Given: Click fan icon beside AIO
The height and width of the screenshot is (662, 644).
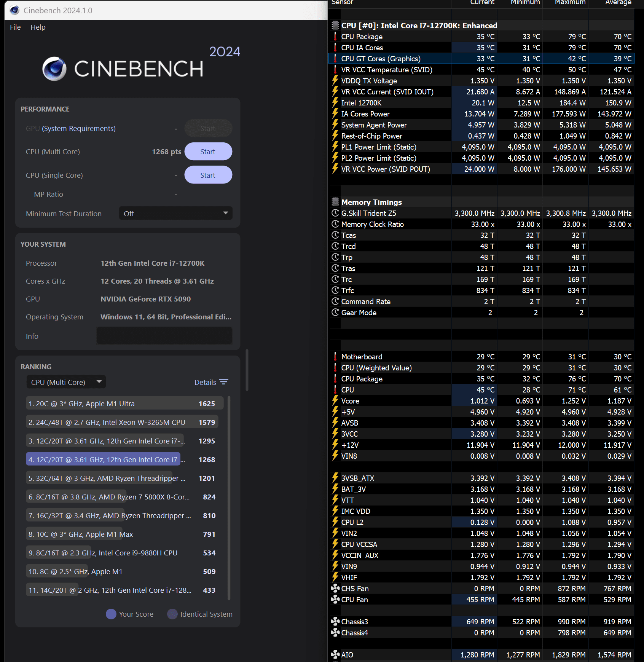Looking at the screenshot, I should (x=335, y=655).
